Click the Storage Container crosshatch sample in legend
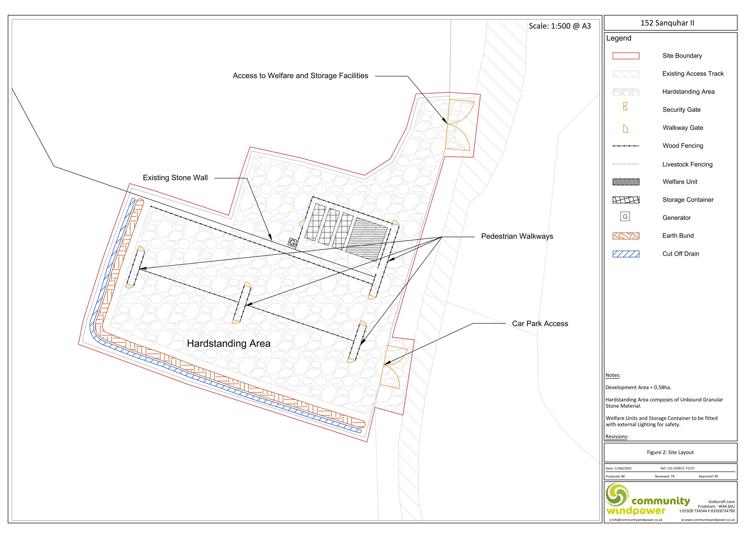This screenshot has width=756, height=535. point(626,200)
